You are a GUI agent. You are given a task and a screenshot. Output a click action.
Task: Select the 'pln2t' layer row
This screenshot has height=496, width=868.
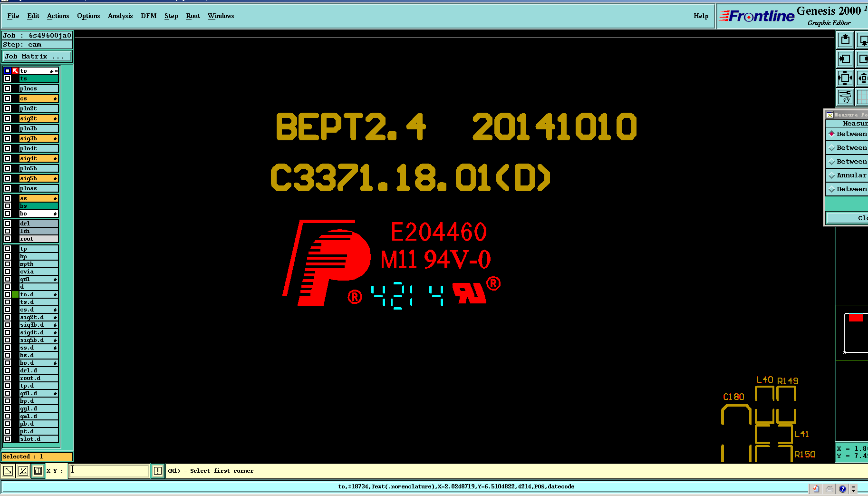tap(39, 108)
